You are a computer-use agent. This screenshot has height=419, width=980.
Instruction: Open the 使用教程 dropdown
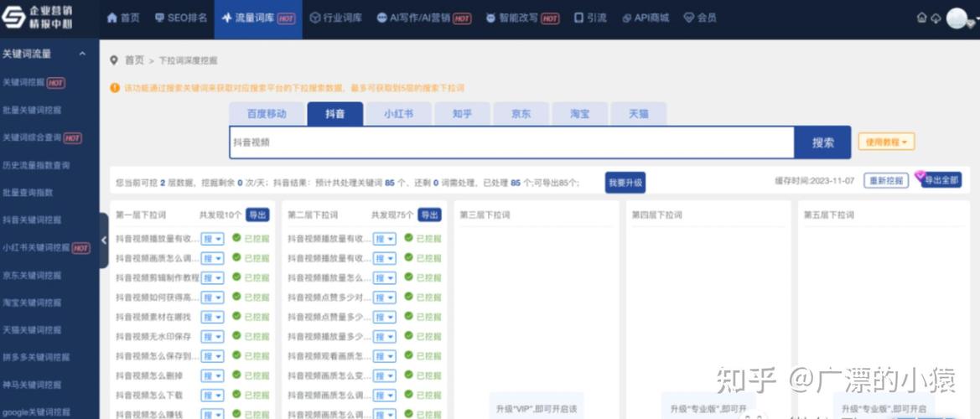point(886,142)
